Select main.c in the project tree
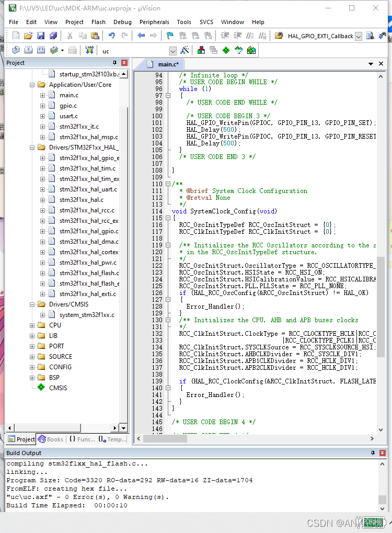 pyautogui.click(x=69, y=95)
